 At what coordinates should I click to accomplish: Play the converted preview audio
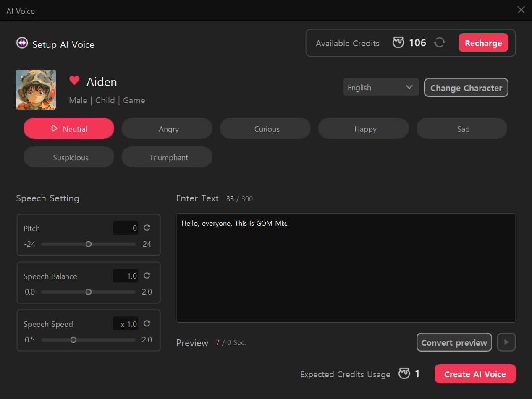(506, 342)
